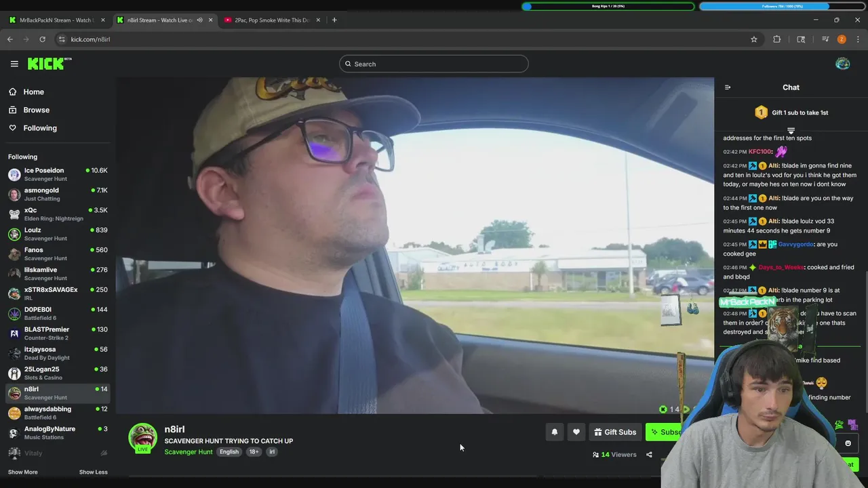Image resolution: width=868 pixels, height=488 pixels.
Task: Click the KFC100 username in chat
Action: click(x=759, y=152)
